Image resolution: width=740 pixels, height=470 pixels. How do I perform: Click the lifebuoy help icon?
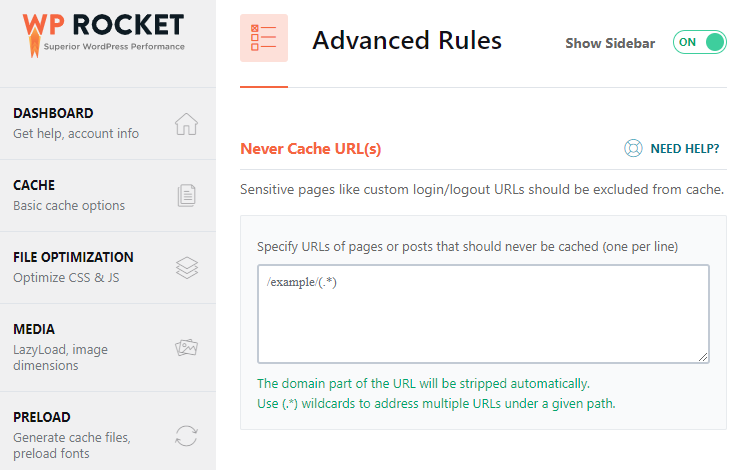tap(633, 148)
